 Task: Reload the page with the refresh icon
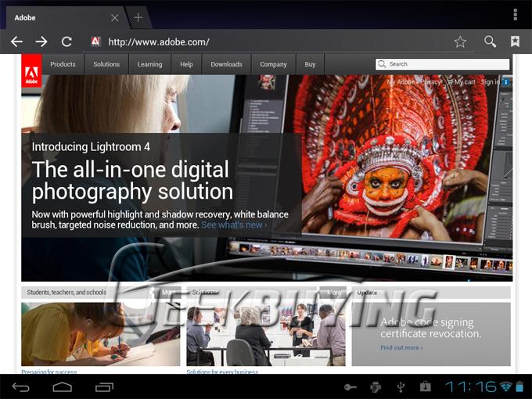pos(66,41)
